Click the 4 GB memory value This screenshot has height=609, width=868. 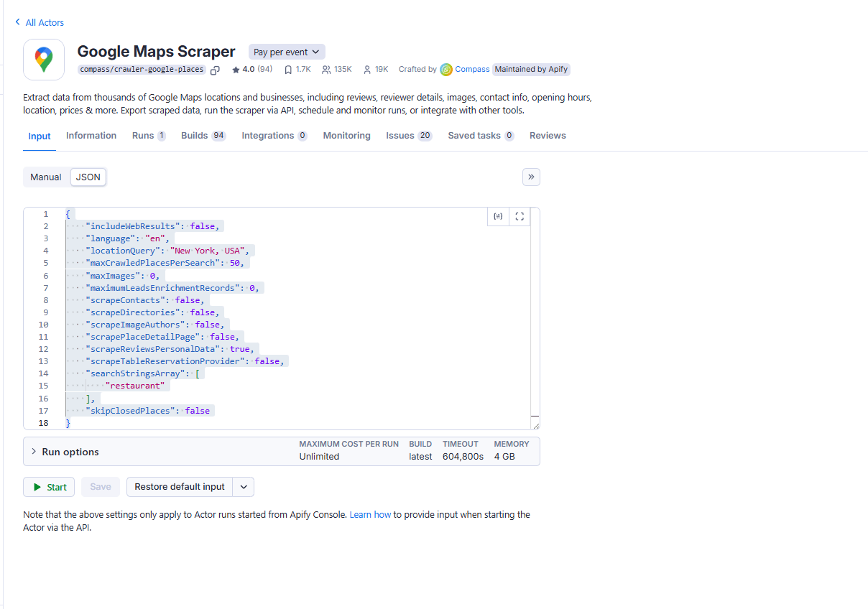[x=504, y=457]
